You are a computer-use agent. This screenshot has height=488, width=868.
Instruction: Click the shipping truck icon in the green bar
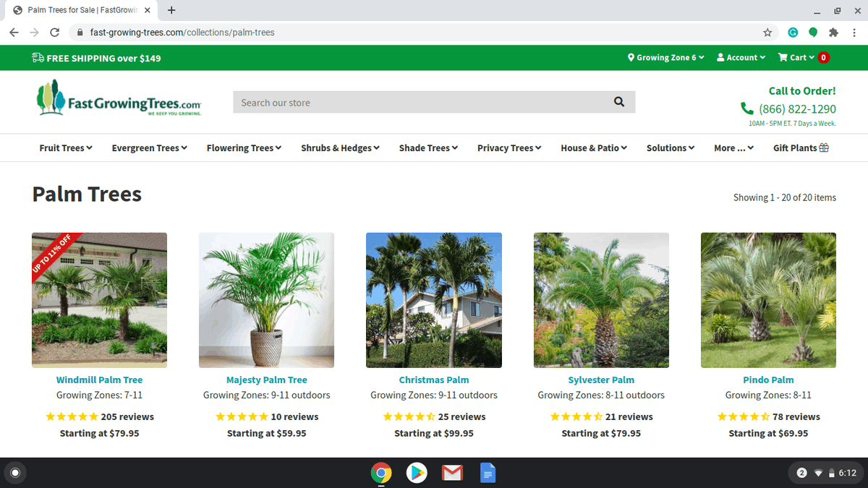pos(38,57)
